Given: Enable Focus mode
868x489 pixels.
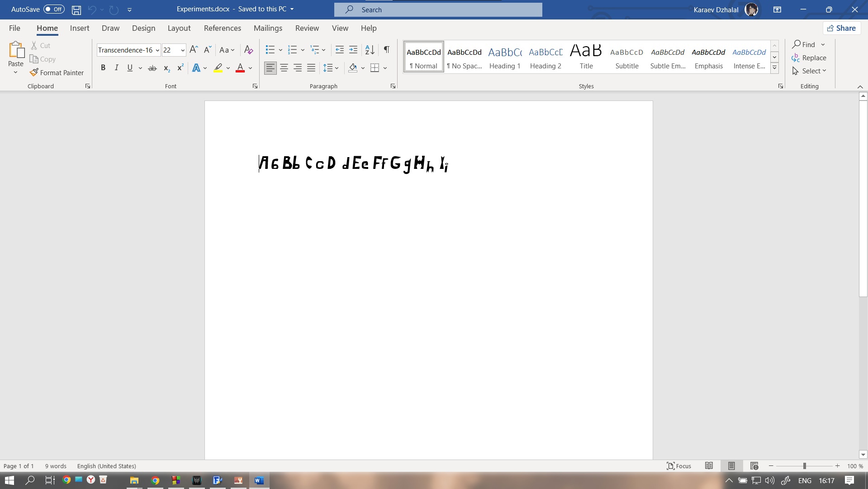Looking at the screenshot, I should tap(679, 466).
